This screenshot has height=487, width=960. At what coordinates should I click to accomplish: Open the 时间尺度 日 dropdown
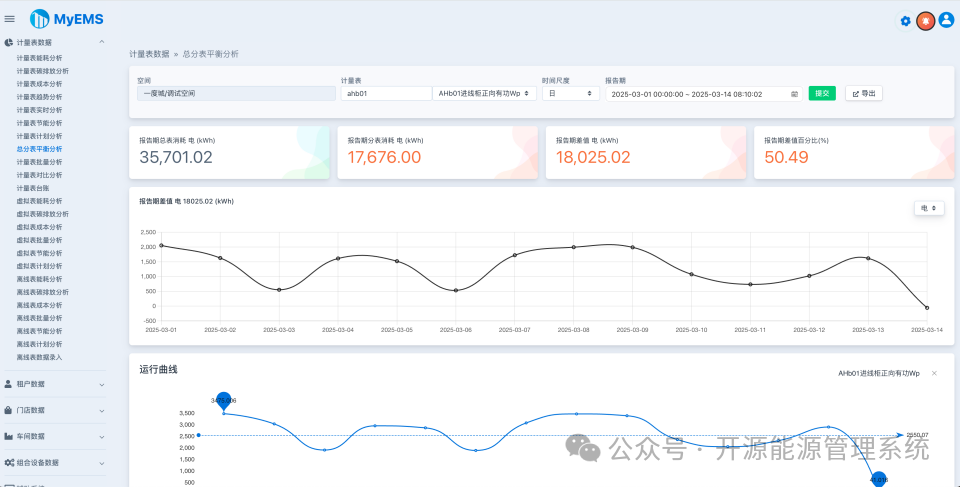(571, 93)
